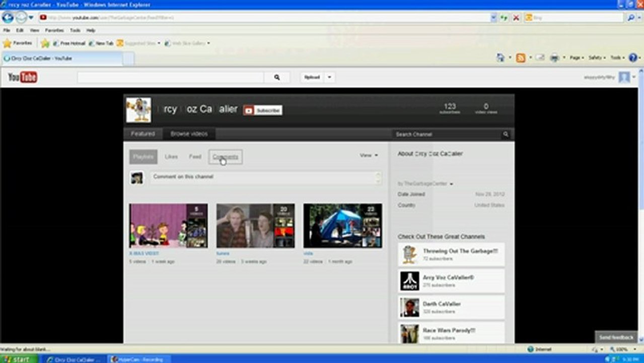The width and height of the screenshot is (644, 363).
Task: Click the IE Home icon
Action: click(500, 58)
